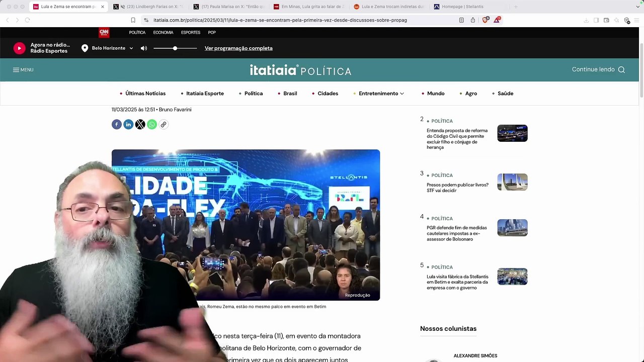Viewport: 644px width, 362px height.
Task: Open Brave Shields lion icon
Action: (485, 20)
